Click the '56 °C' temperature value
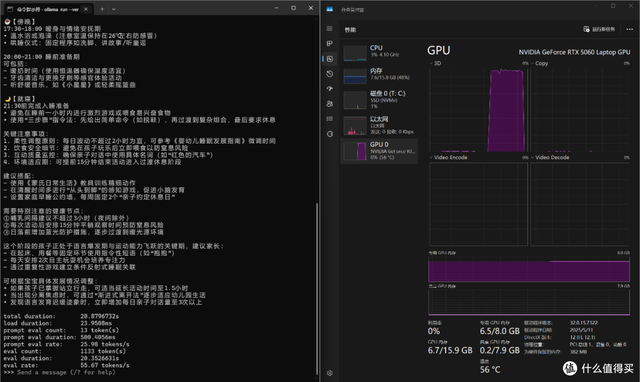 490,370
